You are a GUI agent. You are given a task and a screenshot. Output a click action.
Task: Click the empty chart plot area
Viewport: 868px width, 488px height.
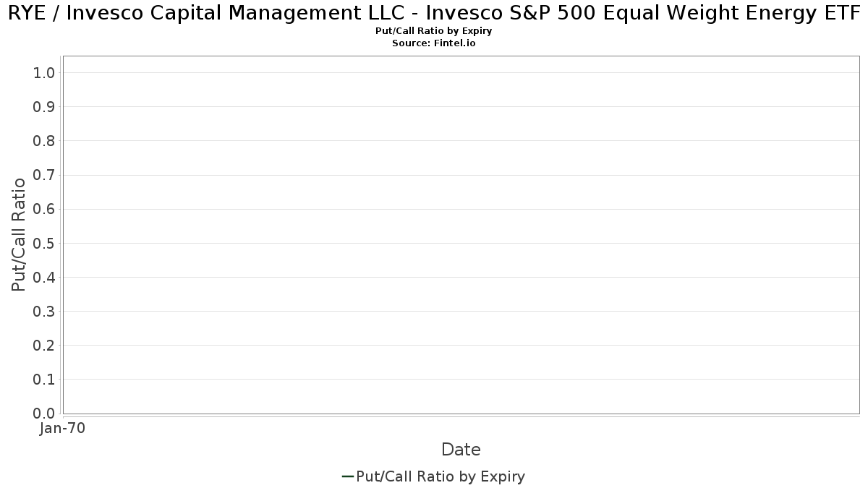pyautogui.click(x=461, y=235)
